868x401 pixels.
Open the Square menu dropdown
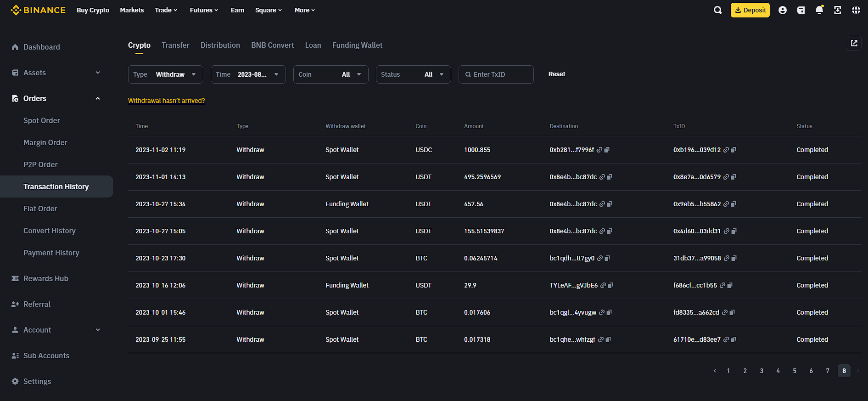pyautogui.click(x=269, y=10)
